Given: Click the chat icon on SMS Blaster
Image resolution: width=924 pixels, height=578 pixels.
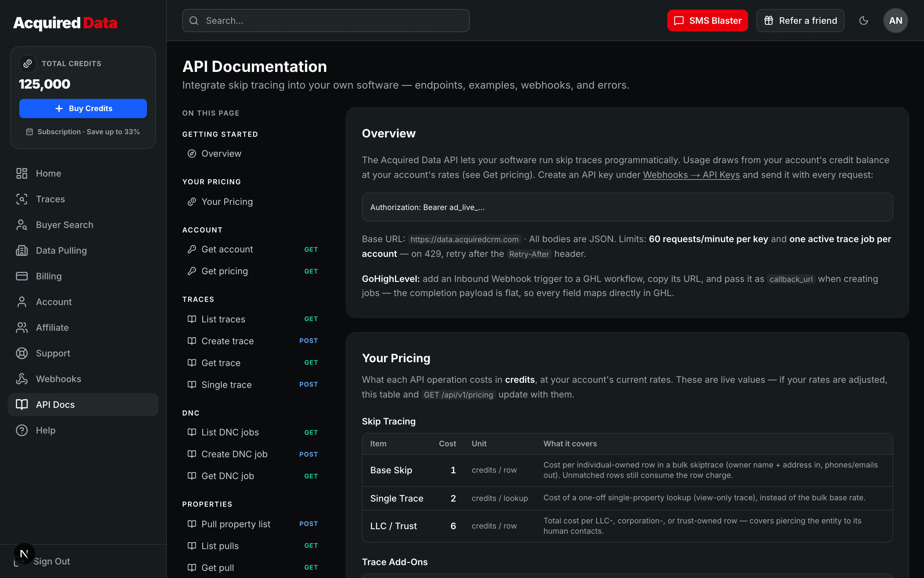Looking at the screenshot, I should 679,21.
